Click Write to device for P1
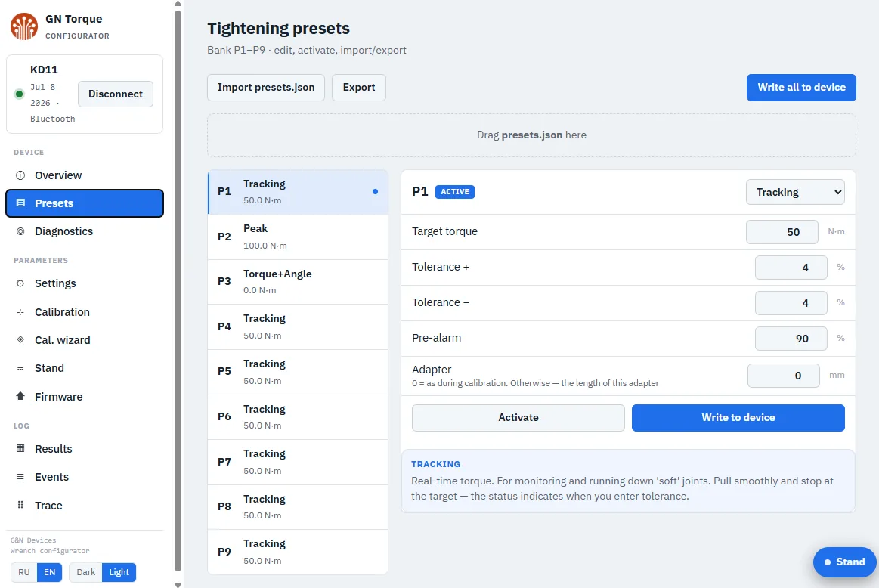Screen dimensions: 879x588 click(738, 418)
